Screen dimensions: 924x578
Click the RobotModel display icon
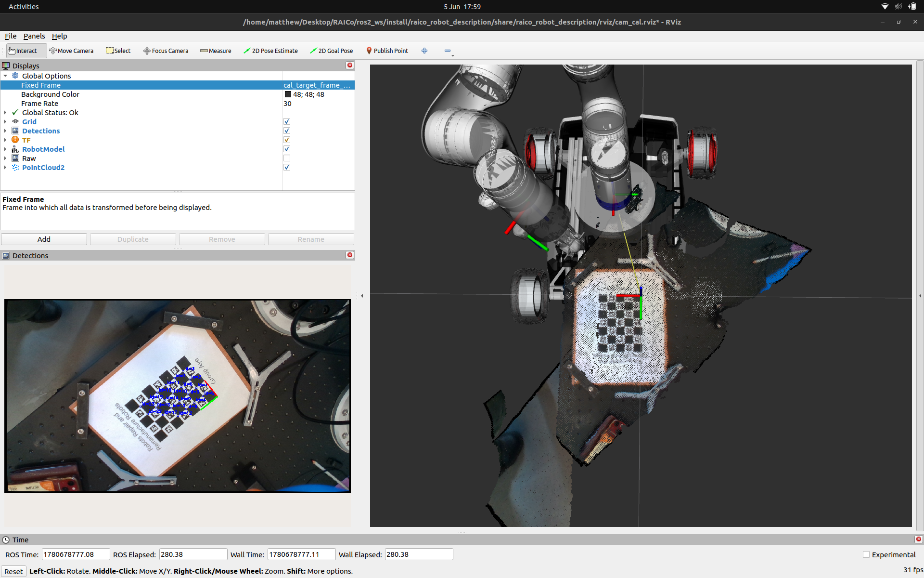15,149
